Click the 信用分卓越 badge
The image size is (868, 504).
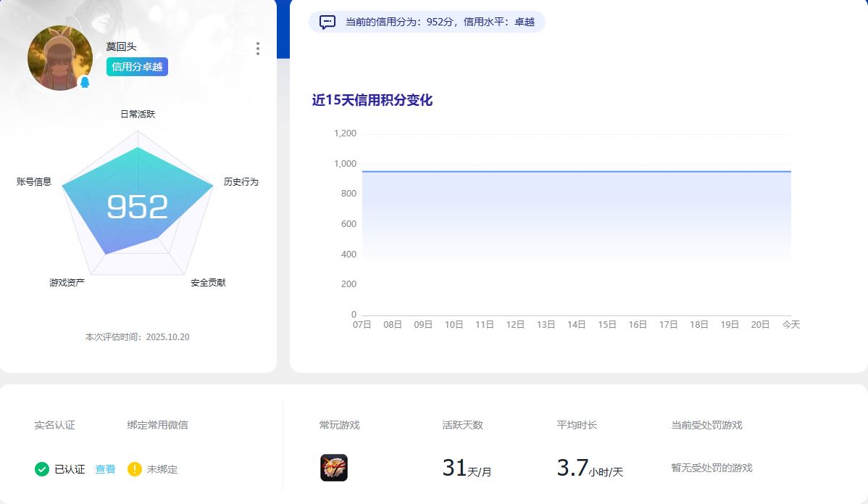137,67
